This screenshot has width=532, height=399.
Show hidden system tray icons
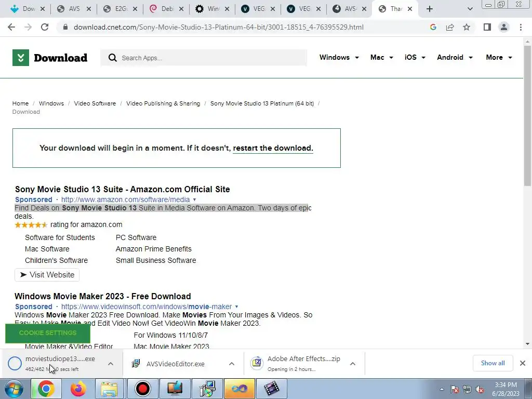[x=442, y=390]
